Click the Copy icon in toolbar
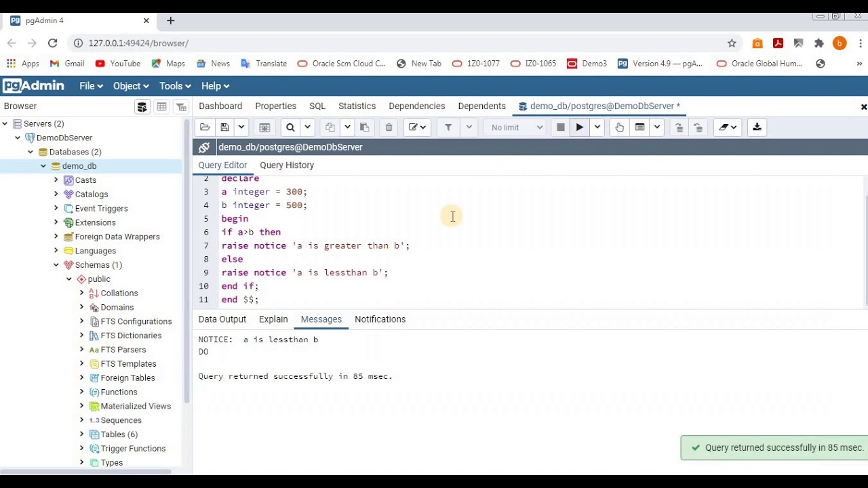The image size is (868, 488). tap(330, 127)
